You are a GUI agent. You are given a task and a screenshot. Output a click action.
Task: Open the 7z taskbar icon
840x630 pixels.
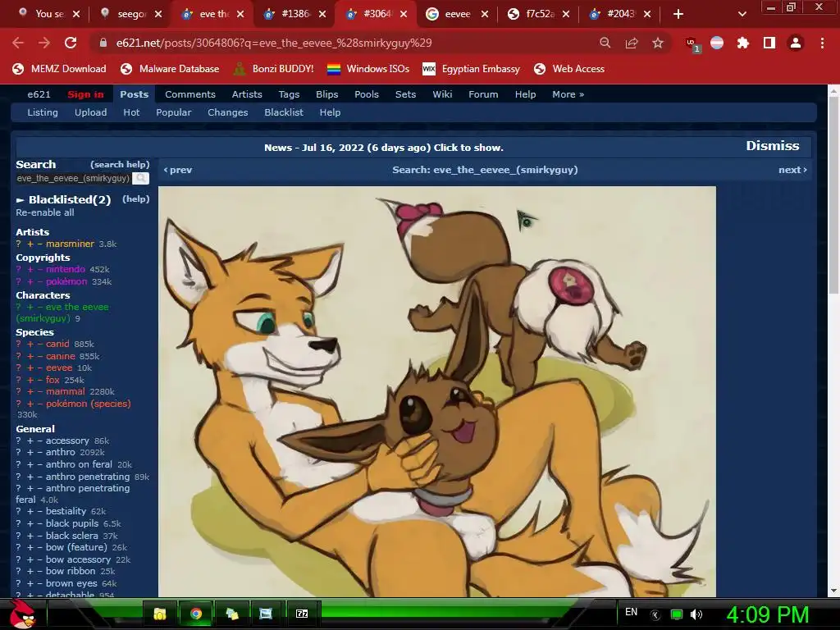pyautogui.click(x=302, y=614)
